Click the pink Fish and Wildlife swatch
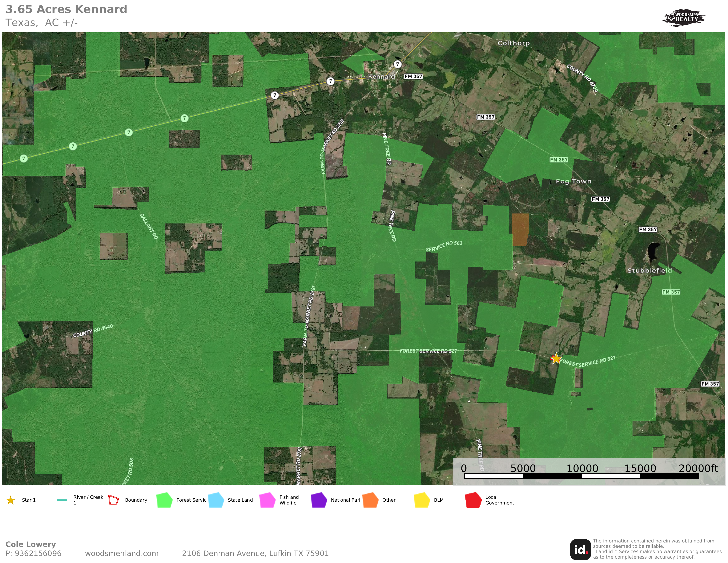The width and height of the screenshot is (728, 563). (x=267, y=500)
